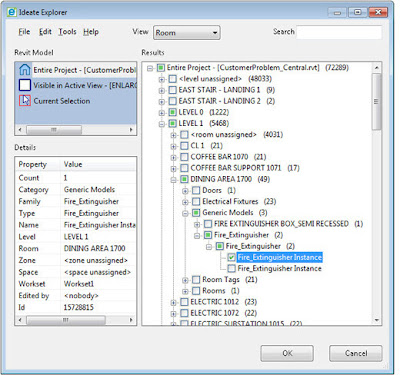Open the Help menu
The width and height of the screenshot is (400, 375).
coord(91,32)
